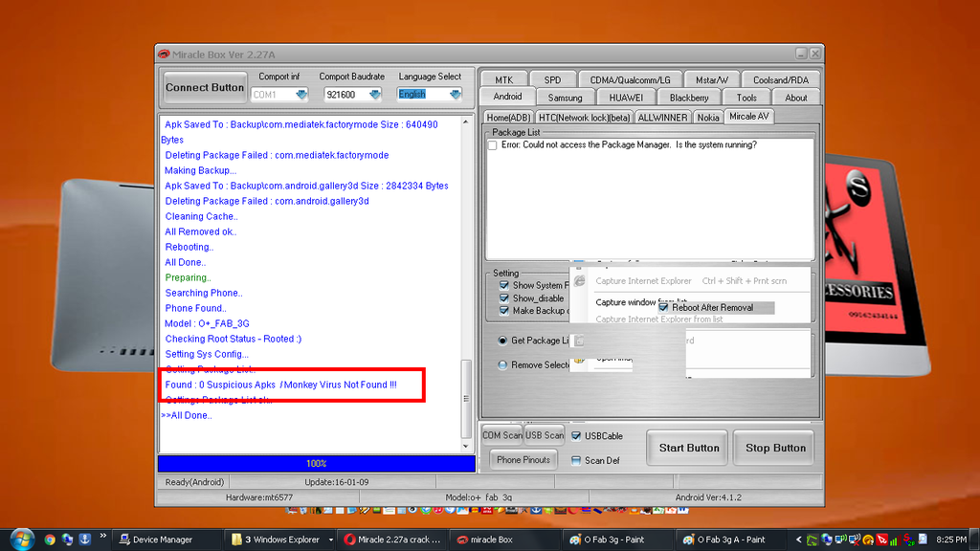Image resolution: width=980 pixels, height=551 pixels.
Task: Click the 'Android Ver:4.1.2' status entry
Action: tap(707, 497)
